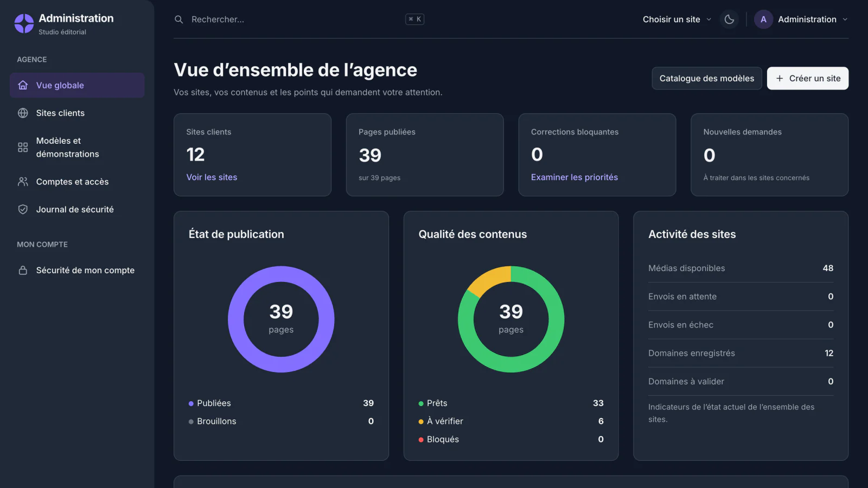Go to Sites clients section
This screenshot has height=488, width=868.
tap(77, 113)
